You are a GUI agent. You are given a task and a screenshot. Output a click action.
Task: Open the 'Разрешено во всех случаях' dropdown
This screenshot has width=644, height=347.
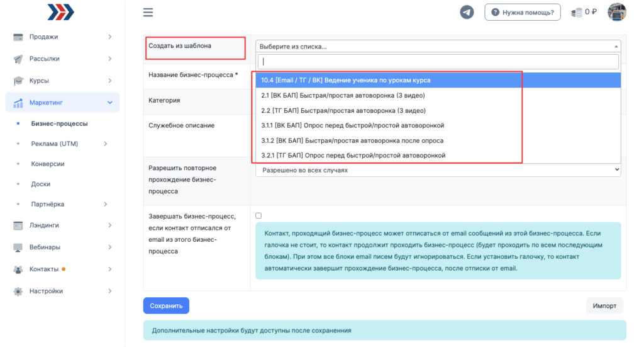click(438, 170)
